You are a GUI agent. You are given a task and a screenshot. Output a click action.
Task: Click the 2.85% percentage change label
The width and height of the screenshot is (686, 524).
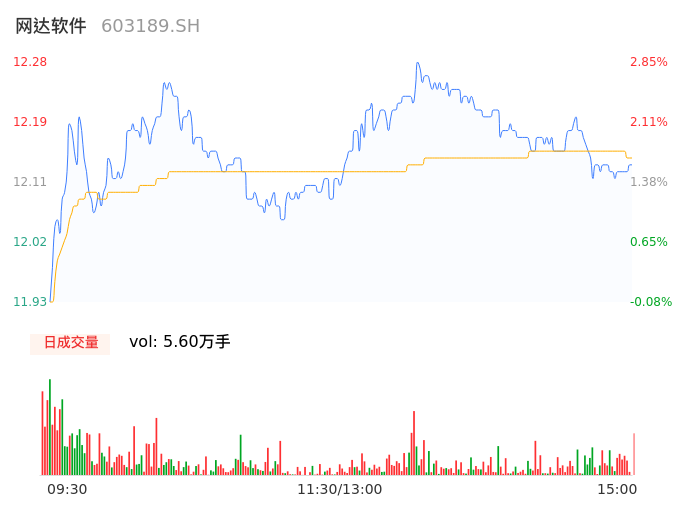pyautogui.click(x=649, y=62)
